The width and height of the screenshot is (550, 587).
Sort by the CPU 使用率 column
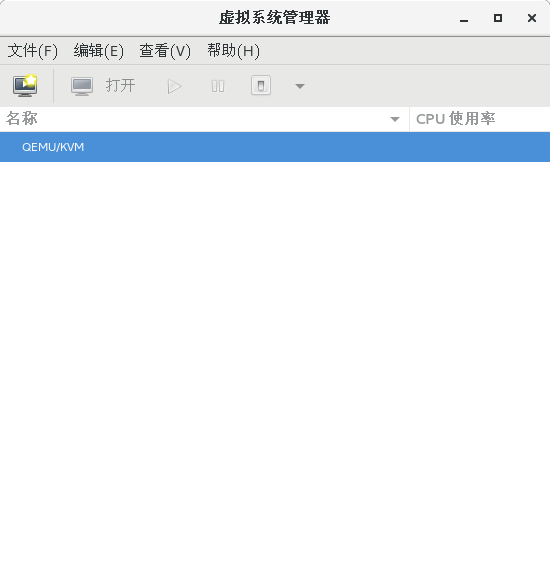(x=480, y=119)
